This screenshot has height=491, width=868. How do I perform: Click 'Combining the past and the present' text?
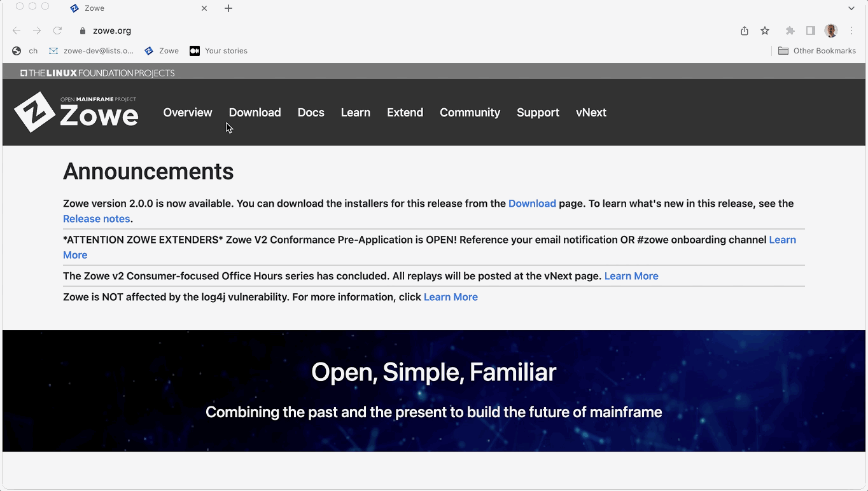[433, 412]
